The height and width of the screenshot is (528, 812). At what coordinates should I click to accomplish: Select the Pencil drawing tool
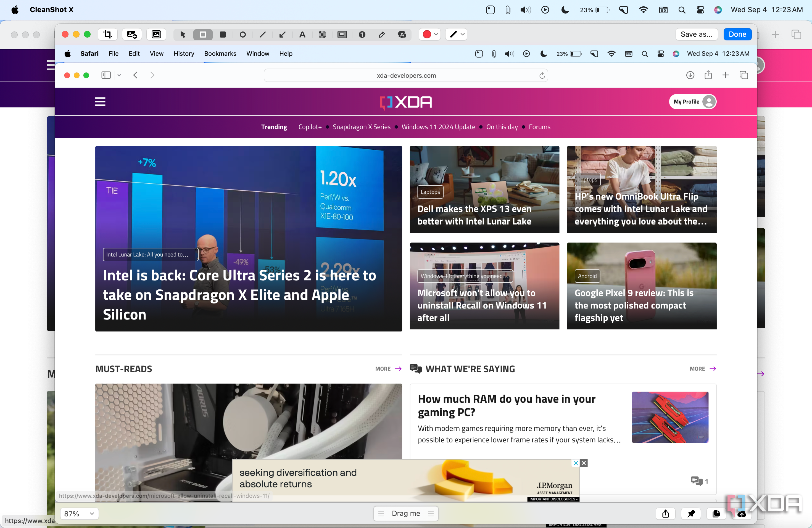pos(381,35)
